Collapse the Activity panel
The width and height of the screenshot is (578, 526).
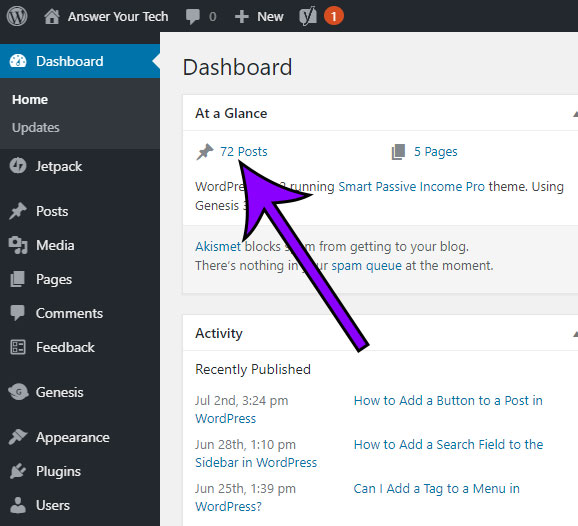point(575,334)
